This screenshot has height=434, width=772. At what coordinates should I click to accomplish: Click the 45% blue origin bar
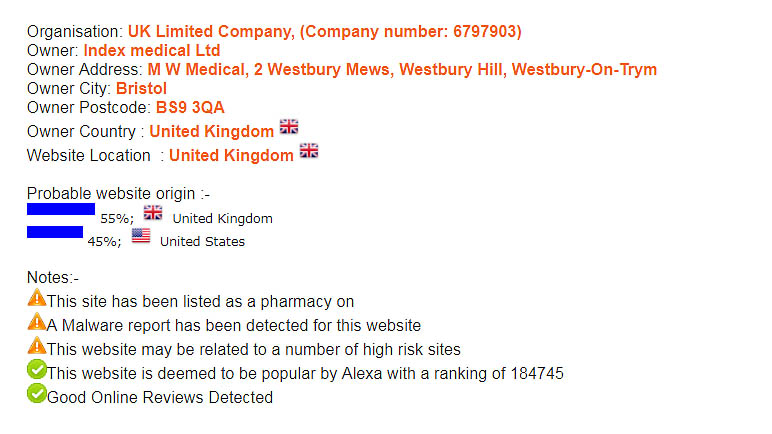[x=55, y=232]
